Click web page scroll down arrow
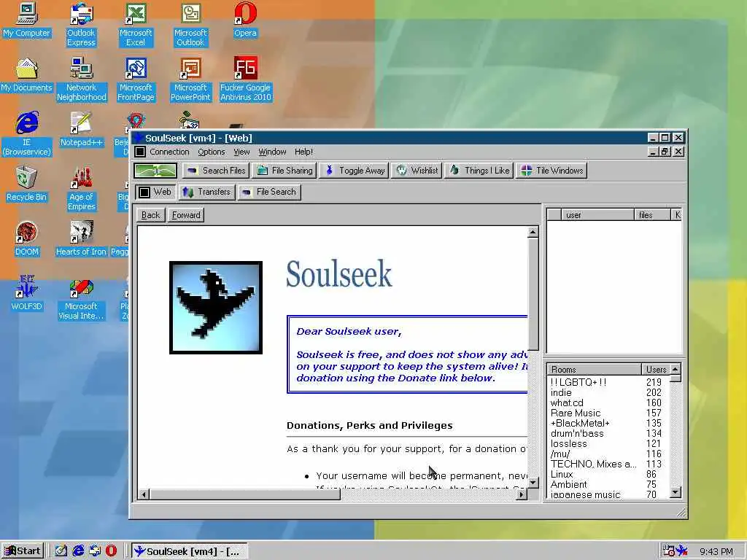 tap(533, 483)
